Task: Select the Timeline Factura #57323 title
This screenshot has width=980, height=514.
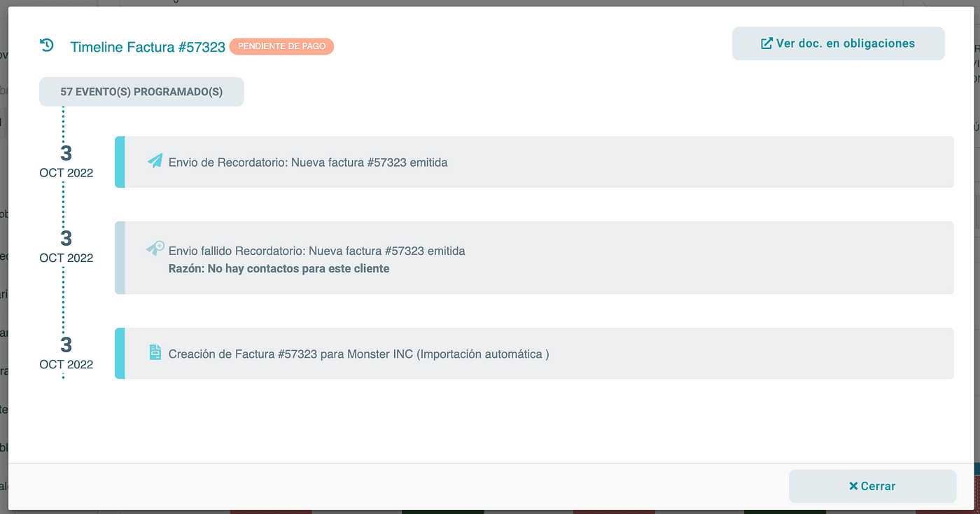Action: (x=148, y=47)
